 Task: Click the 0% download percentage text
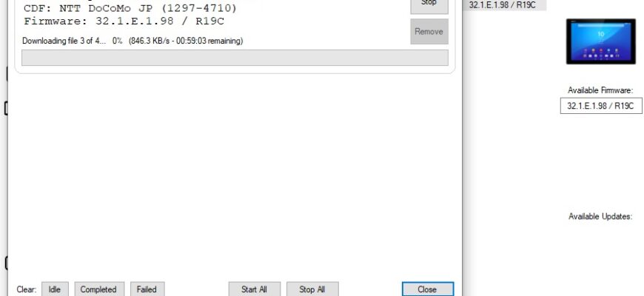(118, 41)
